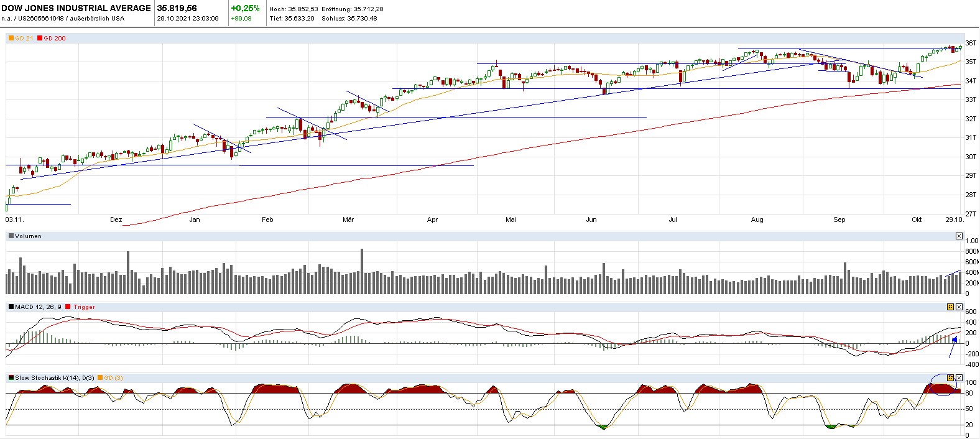The height and width of the screenshot is (439, 980).
Task: Click the red Trigger legend swatch
Action: pyautogui.click(x=68, y=307)
